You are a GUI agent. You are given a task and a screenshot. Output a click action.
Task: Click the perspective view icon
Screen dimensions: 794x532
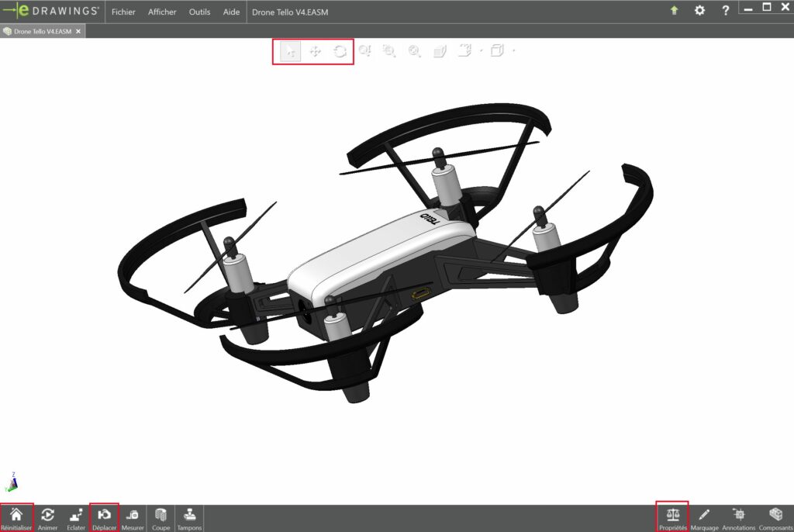465,50
